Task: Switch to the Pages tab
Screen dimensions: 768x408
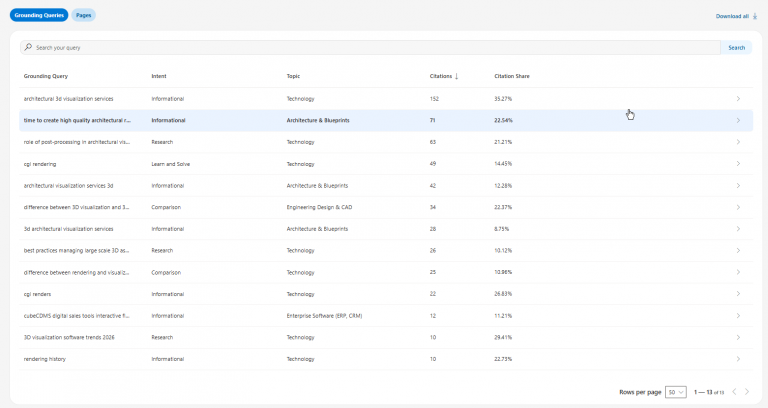Action: tap(83, 15)
